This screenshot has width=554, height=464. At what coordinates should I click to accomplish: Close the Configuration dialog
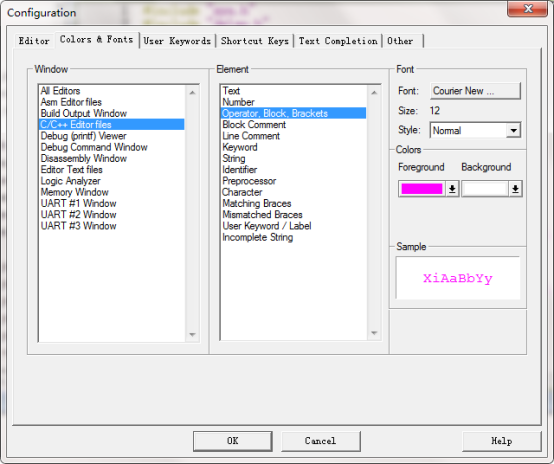tap(528, 8)
